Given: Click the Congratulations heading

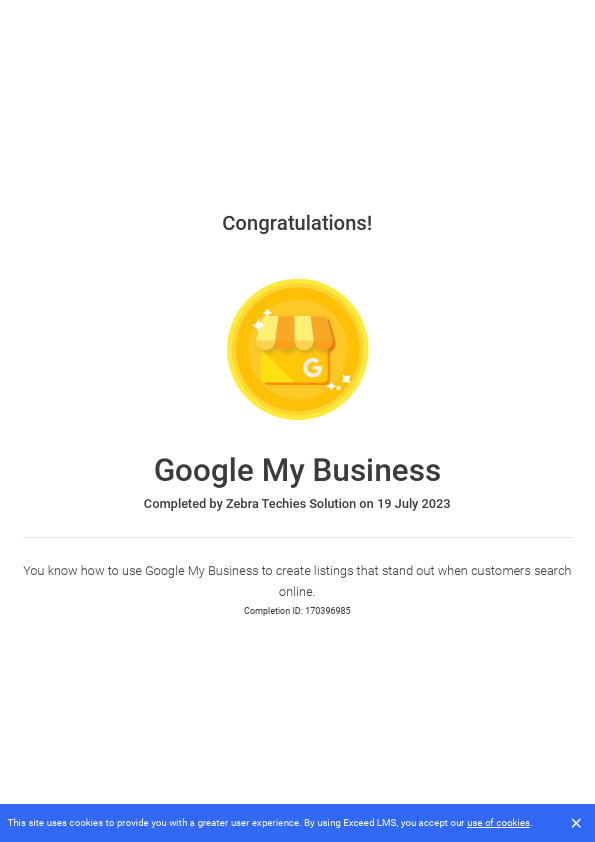Looking at the screenshot, I should pyautogui.click(x=297, y=223).
